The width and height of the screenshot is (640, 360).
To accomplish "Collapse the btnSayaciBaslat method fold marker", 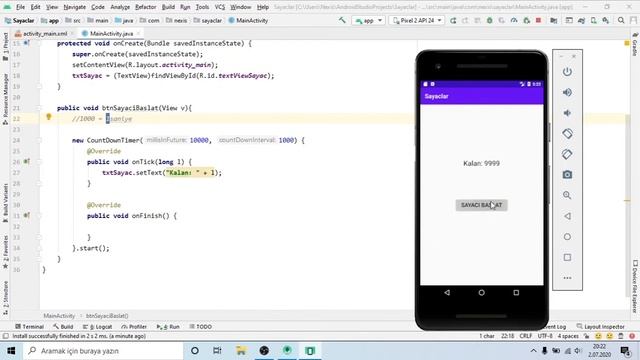I will click(39, 108).
